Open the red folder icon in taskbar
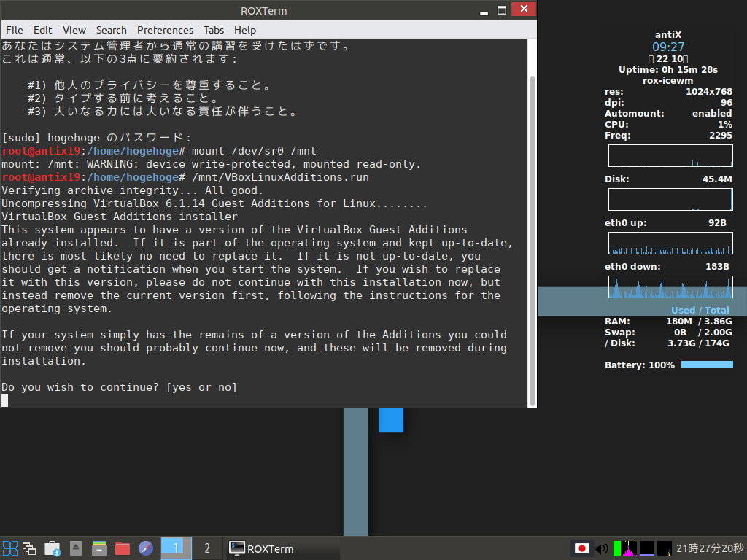 123,548
